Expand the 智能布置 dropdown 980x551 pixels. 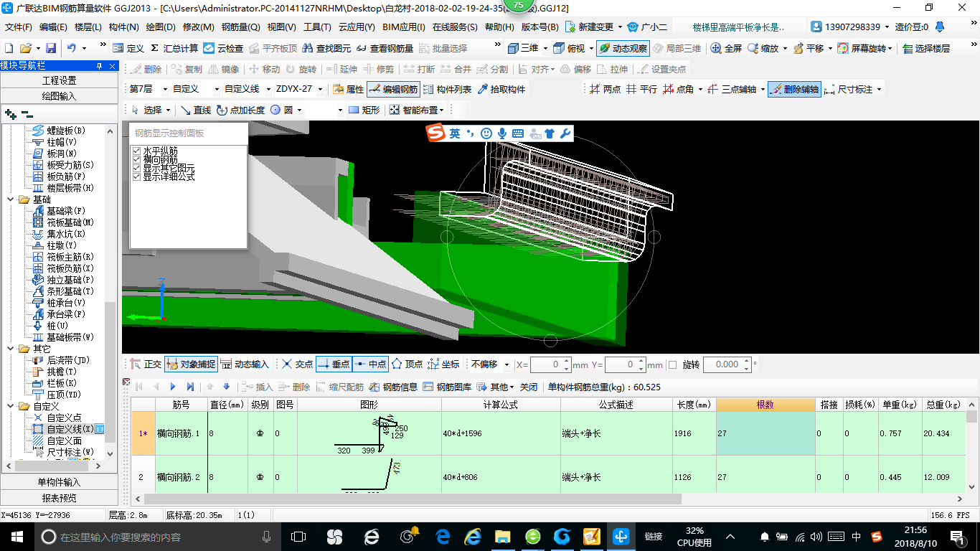(x=441, y=110)
